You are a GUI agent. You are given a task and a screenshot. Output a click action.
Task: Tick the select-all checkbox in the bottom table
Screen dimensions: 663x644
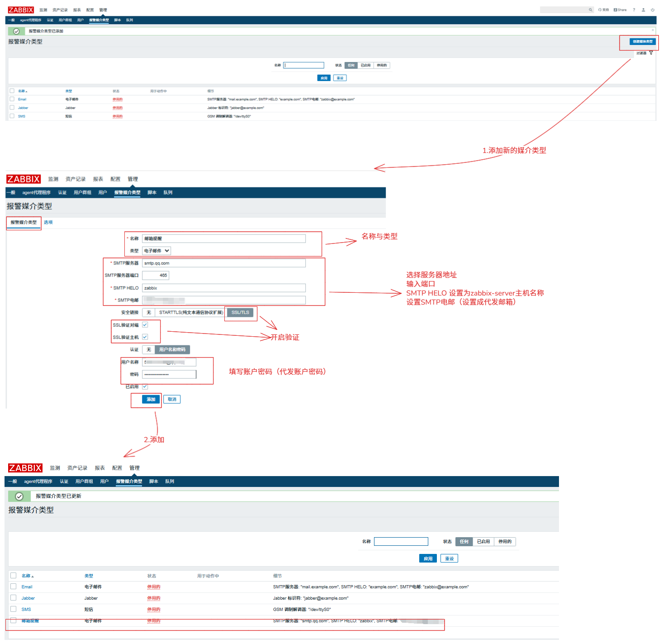point(14,576)
